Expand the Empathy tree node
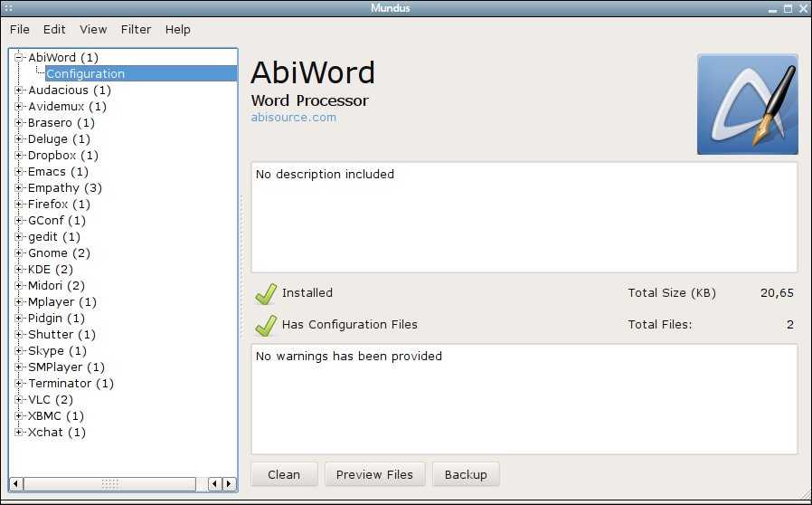 [x=19, y=187]
